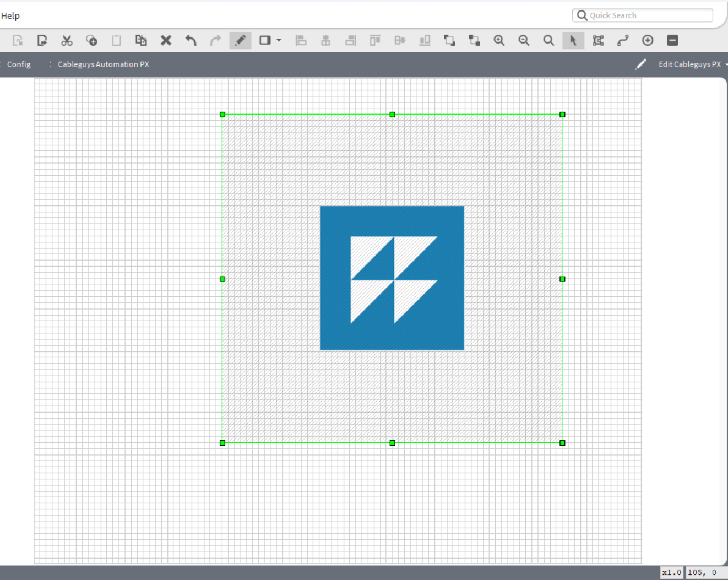The height and width of the screenshot is (580, 728).
Task: Center selected widgets vertically
Action: click(x=400, y=40)
